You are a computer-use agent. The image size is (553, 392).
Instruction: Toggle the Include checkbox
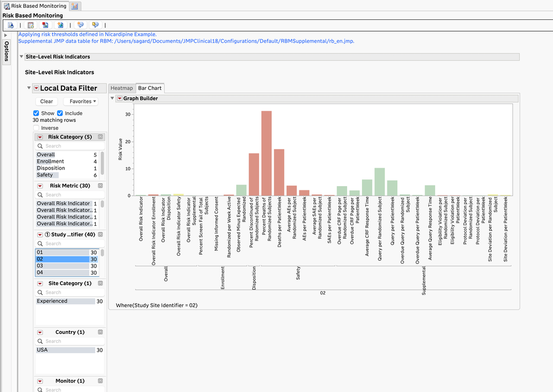(x=60, y=113)
